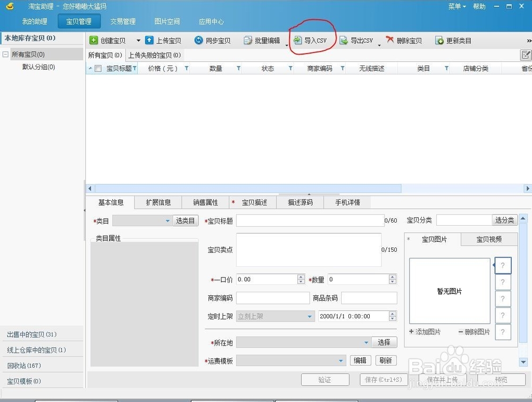The width and height of the screenshot is (532, 402).
Task: Switch to 扩展信息 tab
Action: [x=158, y=203]
